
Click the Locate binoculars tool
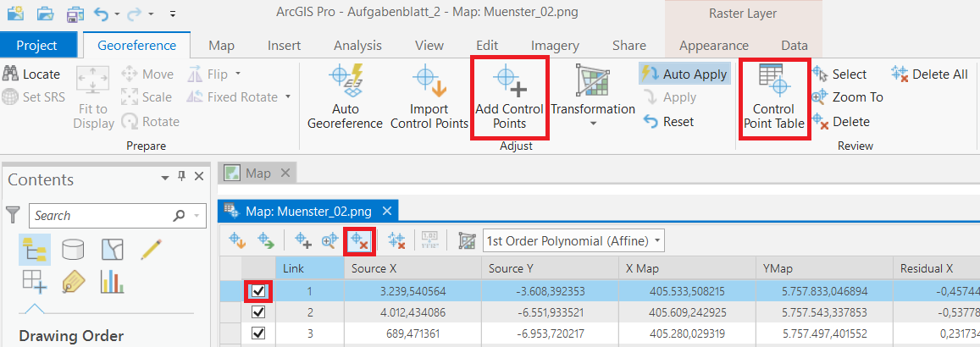click(x=32, y=74)
